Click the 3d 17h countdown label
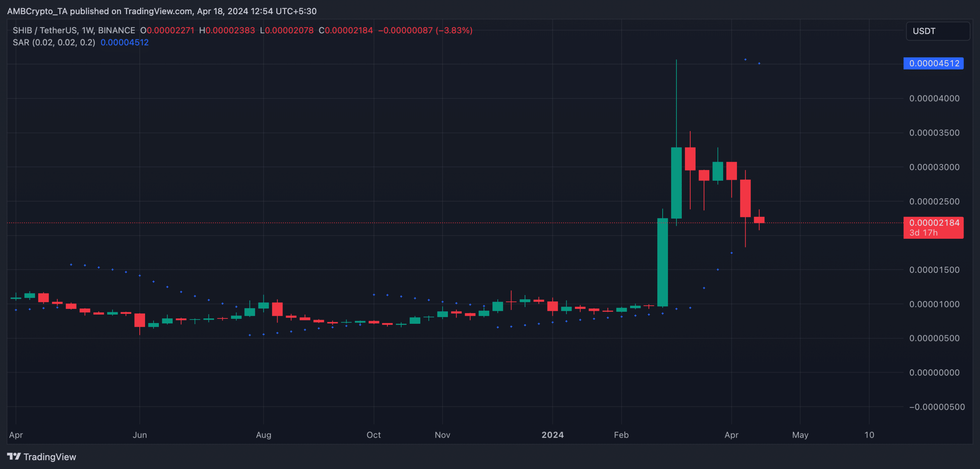The height and width of the screenshot is (469, 980). point(923,233)
